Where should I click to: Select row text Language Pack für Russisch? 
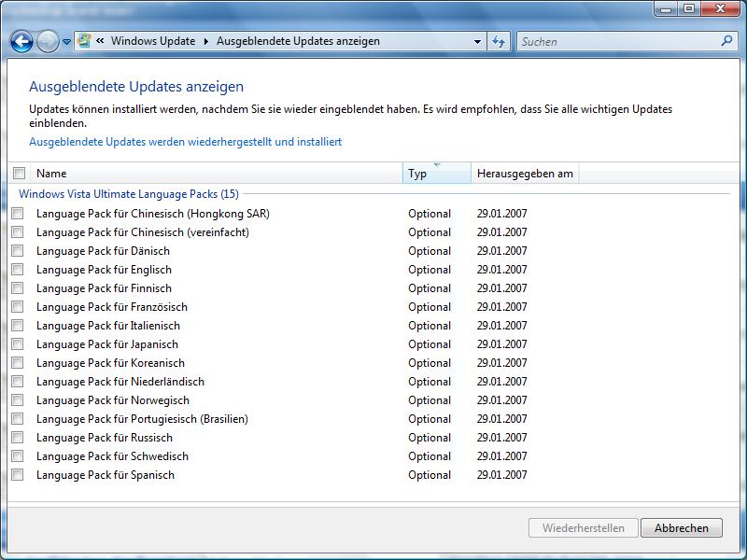tap(105, 438)
